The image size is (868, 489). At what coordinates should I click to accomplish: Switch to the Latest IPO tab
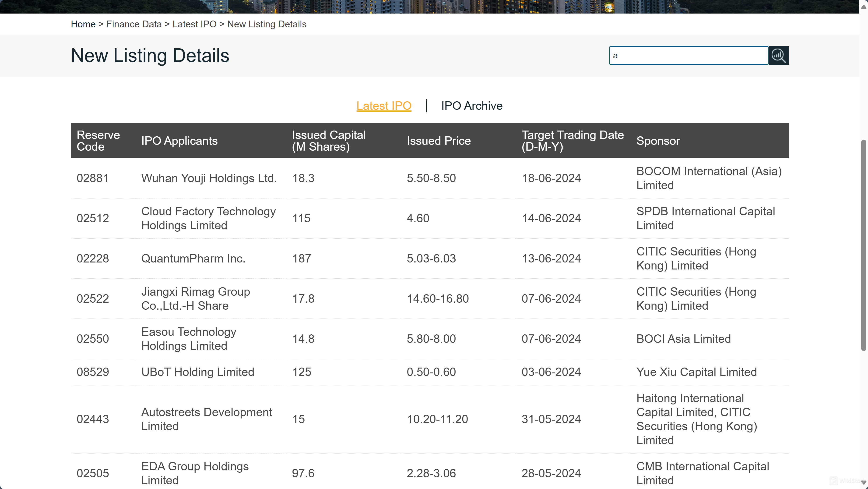click(384, 106)
